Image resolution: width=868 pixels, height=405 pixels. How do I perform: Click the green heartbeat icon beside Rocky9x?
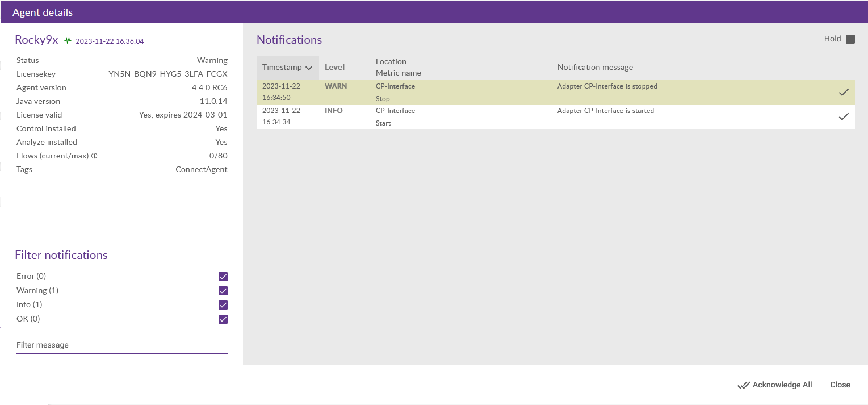pos(68,41)
